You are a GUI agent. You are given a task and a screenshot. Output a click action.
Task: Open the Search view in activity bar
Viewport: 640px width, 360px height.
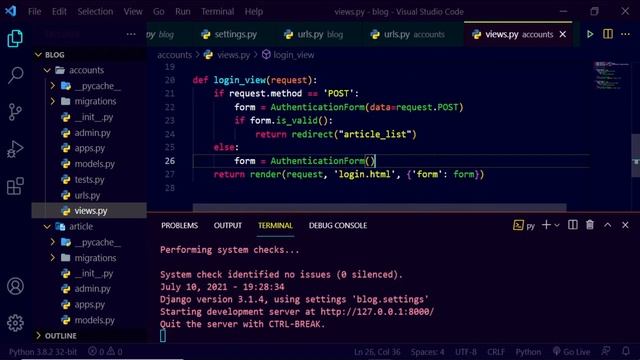(x=15, y=75)
